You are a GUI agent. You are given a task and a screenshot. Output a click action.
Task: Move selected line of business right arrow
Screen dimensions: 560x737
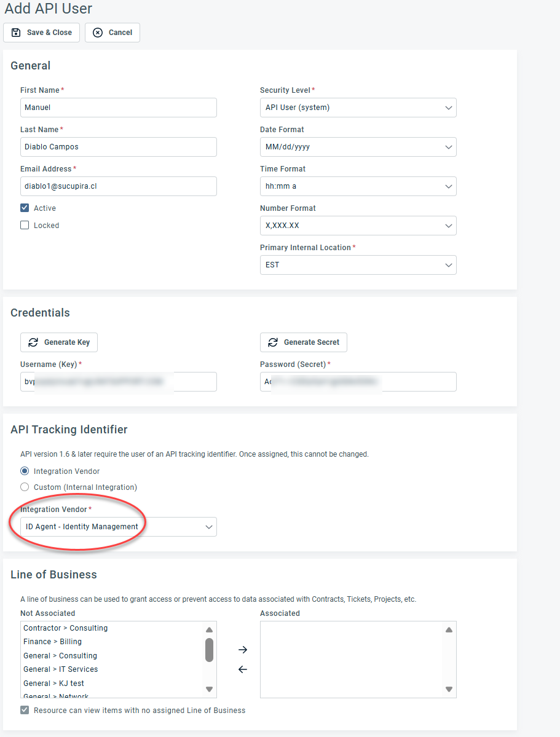click(243, 650)
